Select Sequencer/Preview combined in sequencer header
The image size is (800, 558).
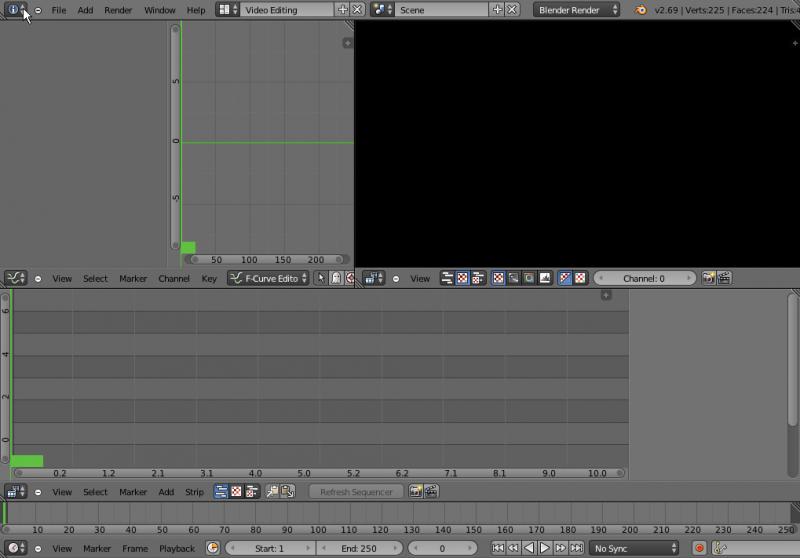252,491
